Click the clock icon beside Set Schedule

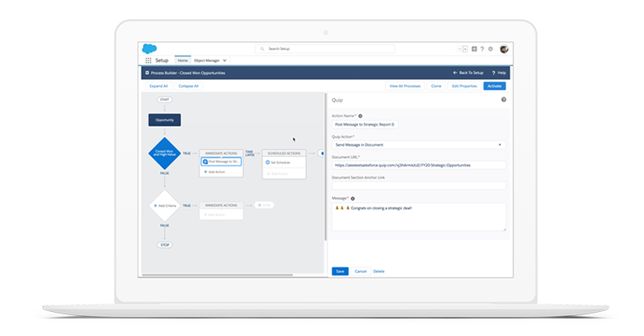(x=267, y=163)
